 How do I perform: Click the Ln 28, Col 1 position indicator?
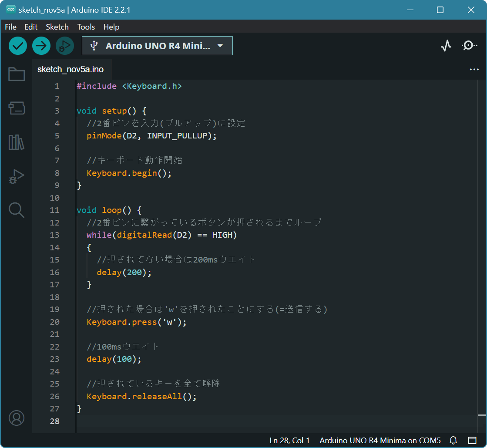289,441
